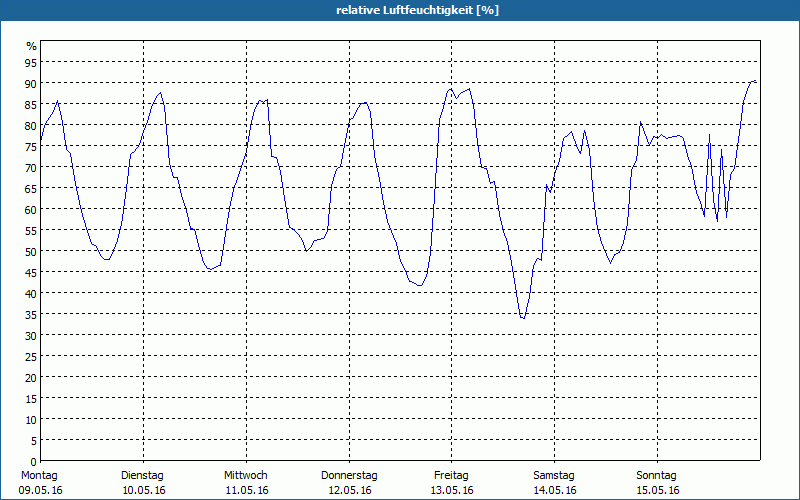
Task: Click the 'Dienstag' day label
Action: 142,476
